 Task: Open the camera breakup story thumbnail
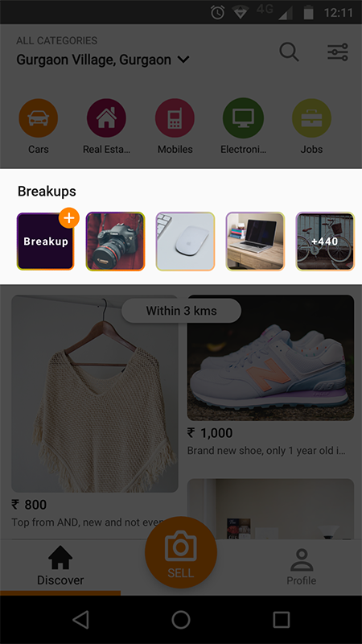coord(115,242)
